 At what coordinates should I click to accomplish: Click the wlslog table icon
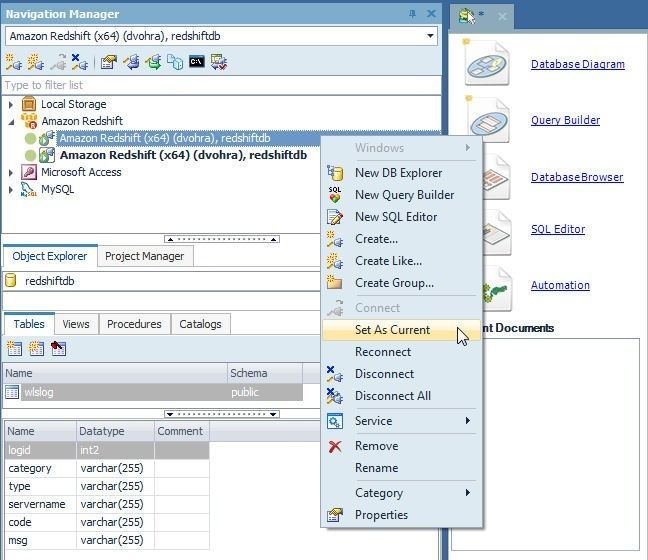tap(12, 392)
